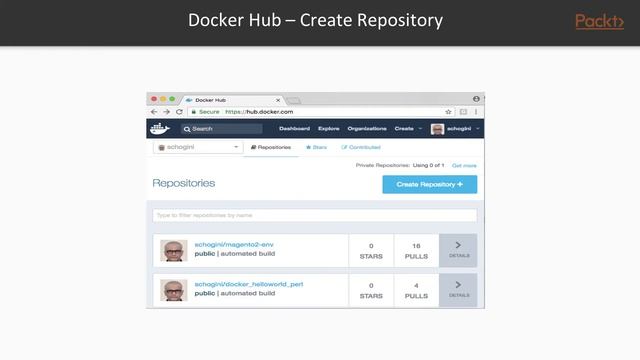Click the Private Repositories usage text
The width and height of the screenshot is (640, 360).
[x=400, y=165]
